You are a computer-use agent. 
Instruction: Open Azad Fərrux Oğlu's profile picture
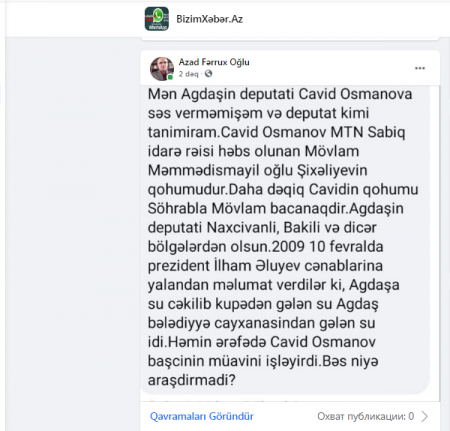[162, 69]
